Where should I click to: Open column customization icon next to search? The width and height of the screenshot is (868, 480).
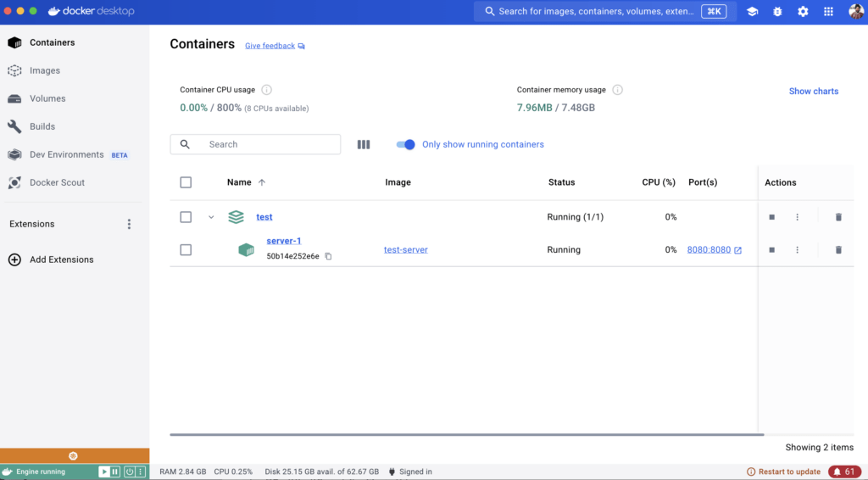click(x=364, y=144)
